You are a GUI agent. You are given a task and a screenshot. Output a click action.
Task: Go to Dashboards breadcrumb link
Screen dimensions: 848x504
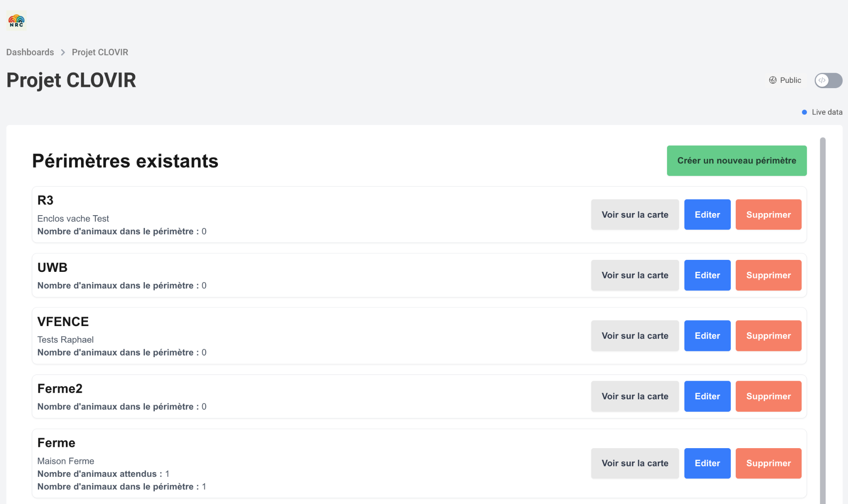pos(30,53)
